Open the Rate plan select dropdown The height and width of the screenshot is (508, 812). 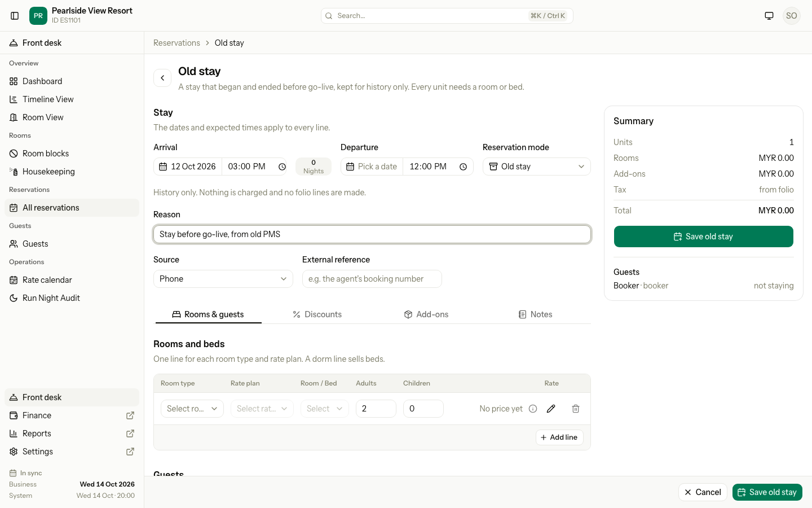pos(262,409)
